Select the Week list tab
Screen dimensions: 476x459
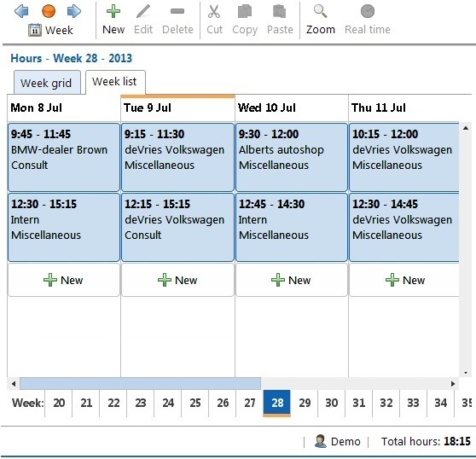point(115,82)
